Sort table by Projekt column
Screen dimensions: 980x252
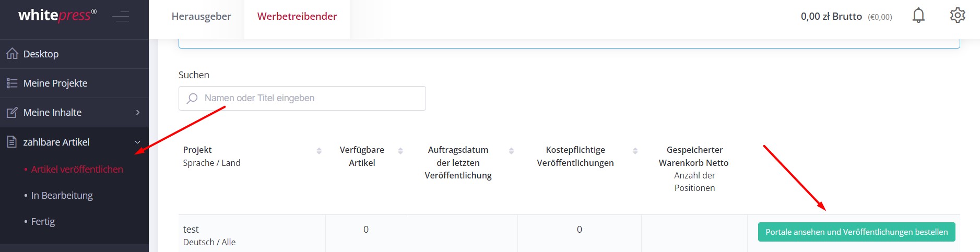coord(319,151)
